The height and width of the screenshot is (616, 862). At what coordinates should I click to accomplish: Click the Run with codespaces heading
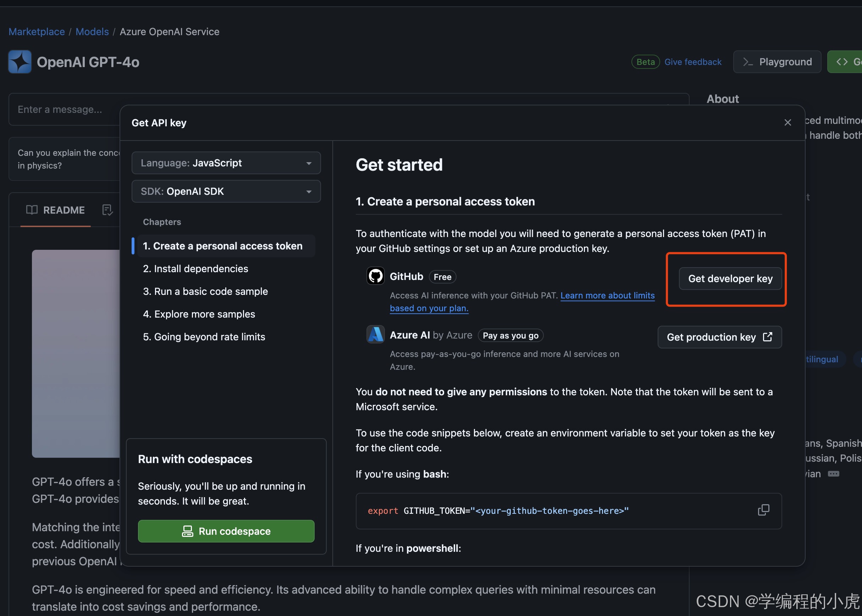pos(195,460)
